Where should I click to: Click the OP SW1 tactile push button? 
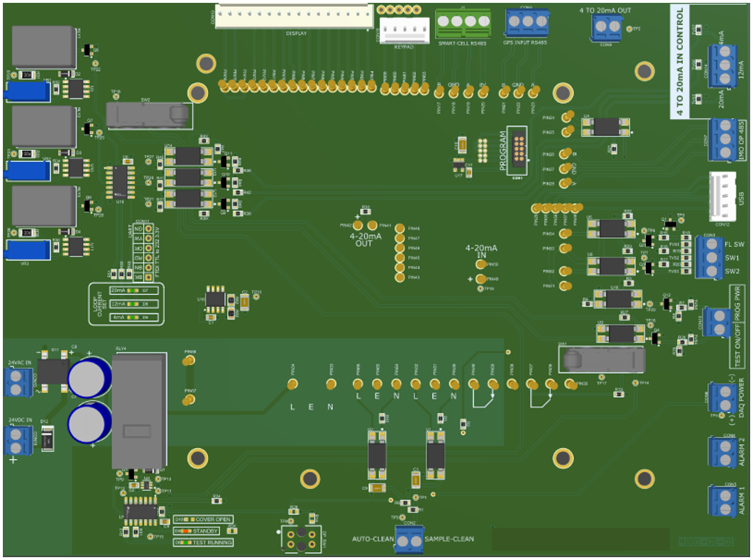click(301, 539)
